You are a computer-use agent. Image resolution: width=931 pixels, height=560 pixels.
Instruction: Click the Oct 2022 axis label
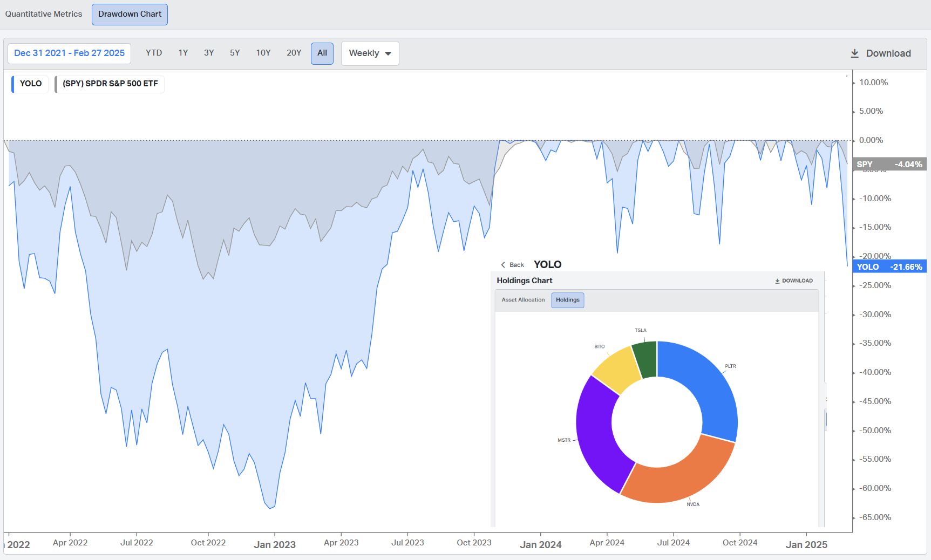click(x=208, y=543)
